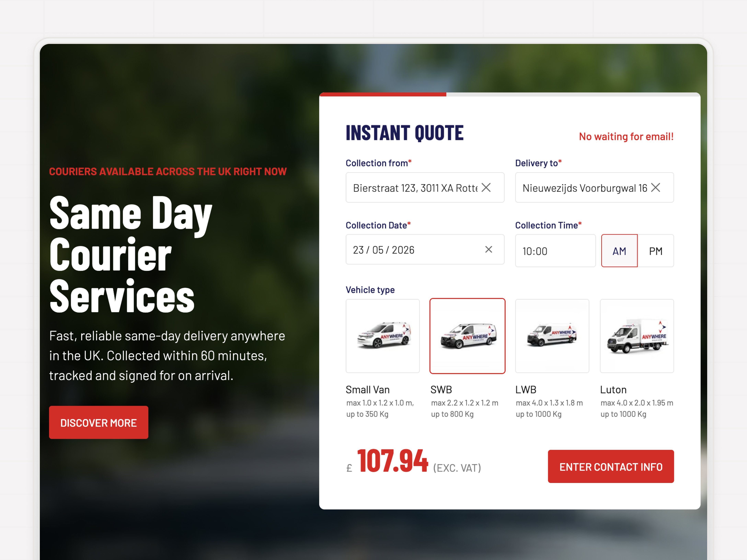Click the Discover More button
The image size is (747, 560).
pos(99,423)
